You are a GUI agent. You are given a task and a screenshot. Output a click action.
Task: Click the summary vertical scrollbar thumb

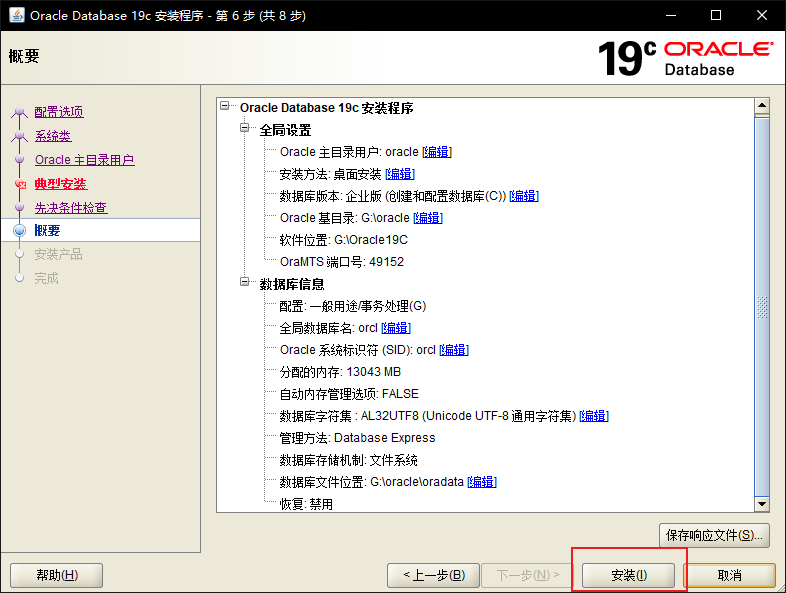coord(762,306)
